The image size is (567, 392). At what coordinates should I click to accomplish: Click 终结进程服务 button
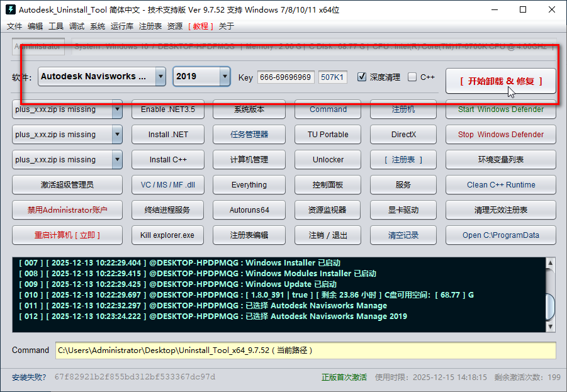coord(168,210)
